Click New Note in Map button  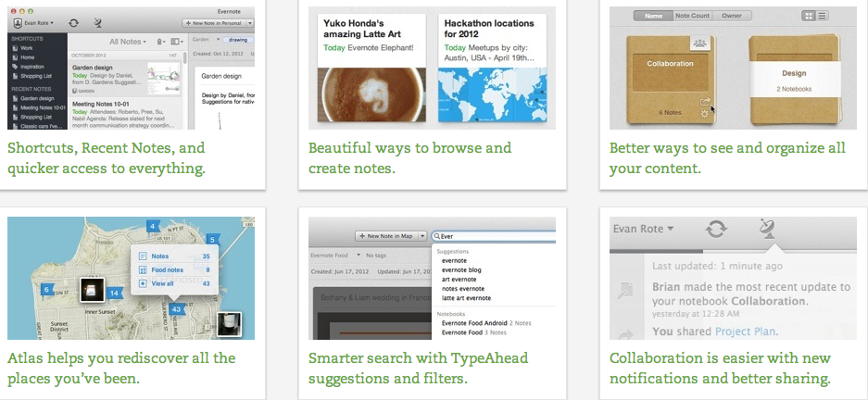[x=386, y=236]
